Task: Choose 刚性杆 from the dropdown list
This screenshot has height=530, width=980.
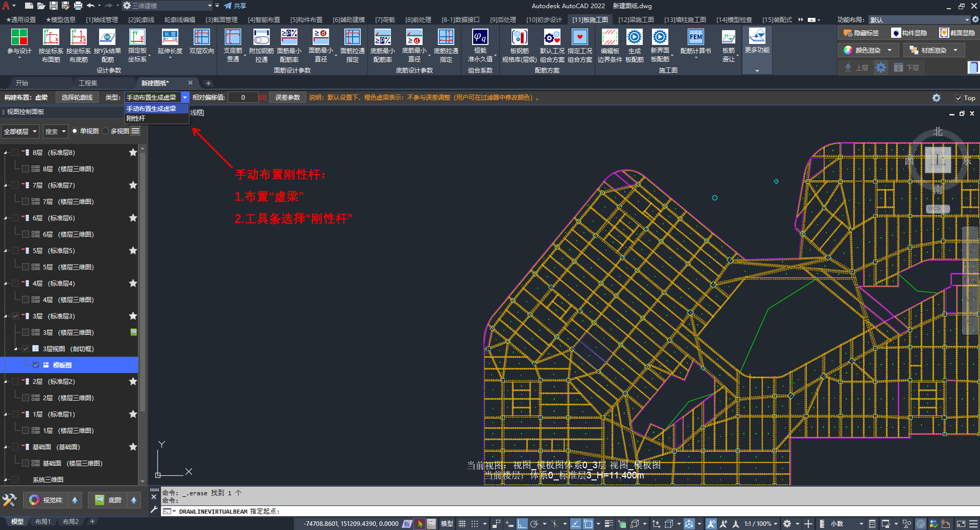Action: coord(136,118)
